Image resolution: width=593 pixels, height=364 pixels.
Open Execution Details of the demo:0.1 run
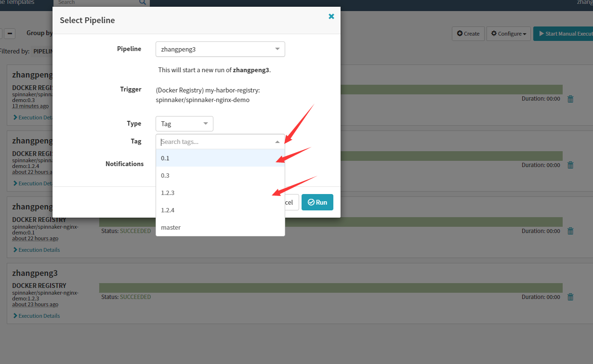(x=37, y=250)
